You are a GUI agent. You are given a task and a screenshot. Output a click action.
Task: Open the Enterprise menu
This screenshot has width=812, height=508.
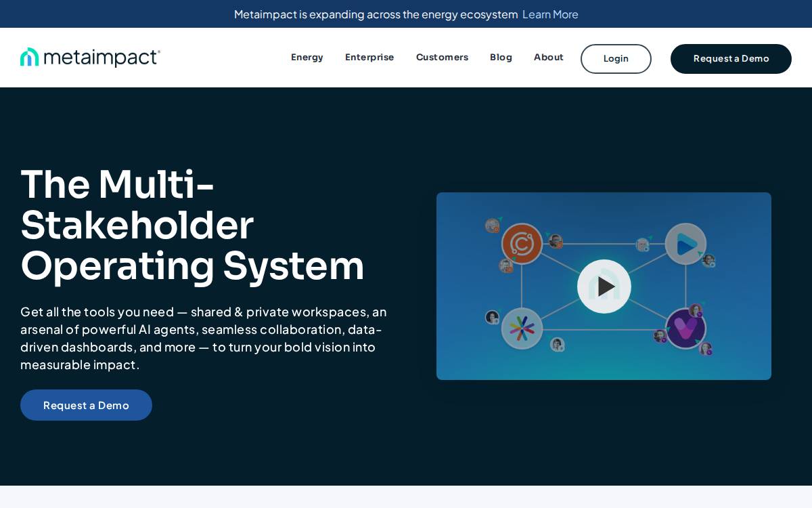tap(369, 58)
